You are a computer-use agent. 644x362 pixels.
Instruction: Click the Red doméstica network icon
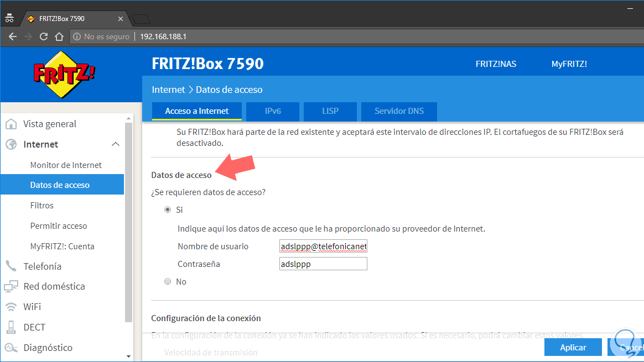(11, 286)
